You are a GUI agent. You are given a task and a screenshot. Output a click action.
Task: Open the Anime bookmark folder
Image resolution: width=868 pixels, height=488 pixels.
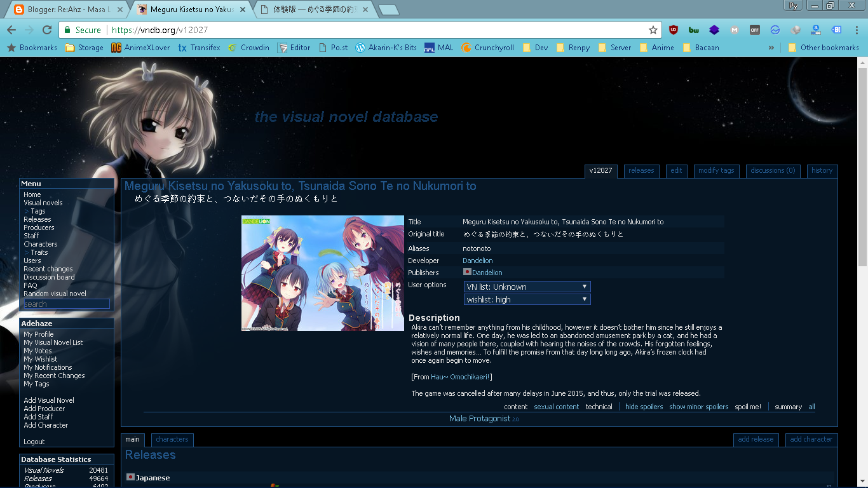click(656, 48)
